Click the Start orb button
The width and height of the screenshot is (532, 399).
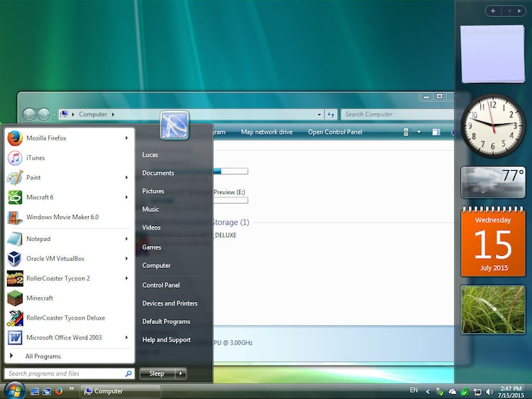[14, 390]
